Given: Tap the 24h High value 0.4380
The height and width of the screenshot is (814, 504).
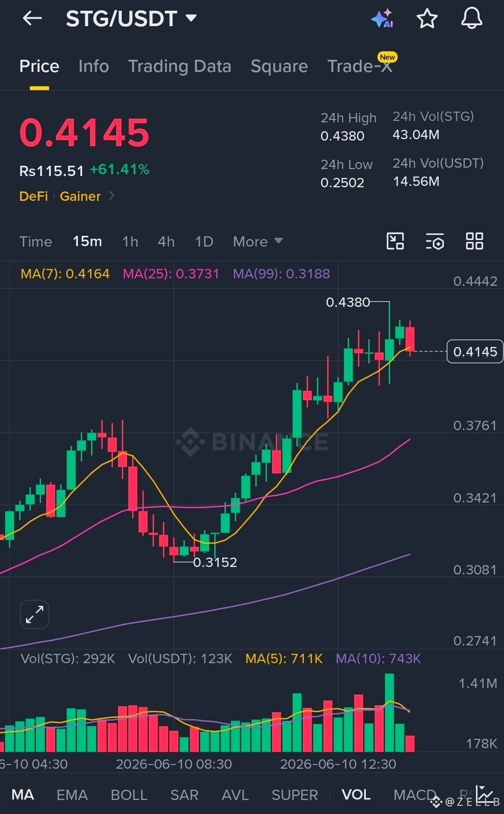Looking at the screenshot, I should (x=342, y=136).
